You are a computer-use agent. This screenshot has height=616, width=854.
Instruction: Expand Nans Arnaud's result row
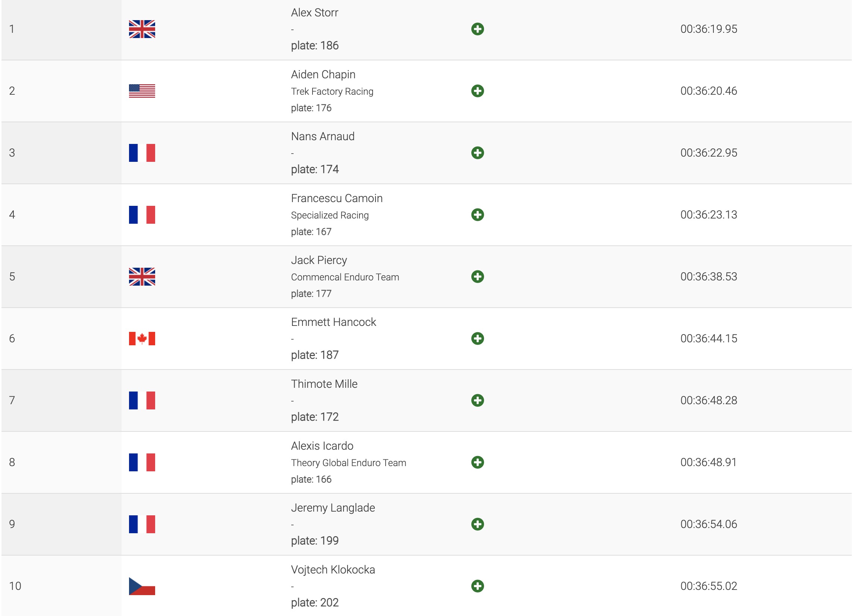477,153
